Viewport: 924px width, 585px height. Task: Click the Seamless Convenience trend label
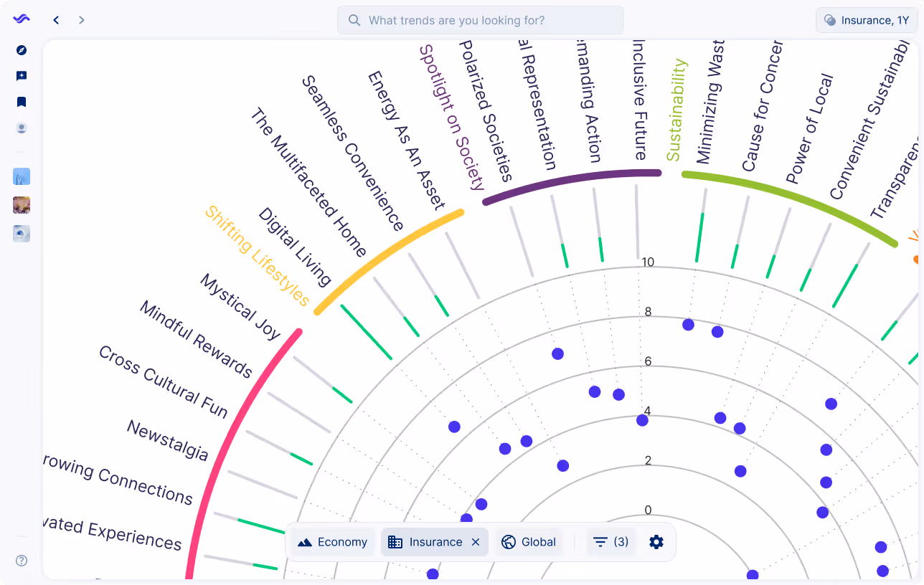point(353,153)
